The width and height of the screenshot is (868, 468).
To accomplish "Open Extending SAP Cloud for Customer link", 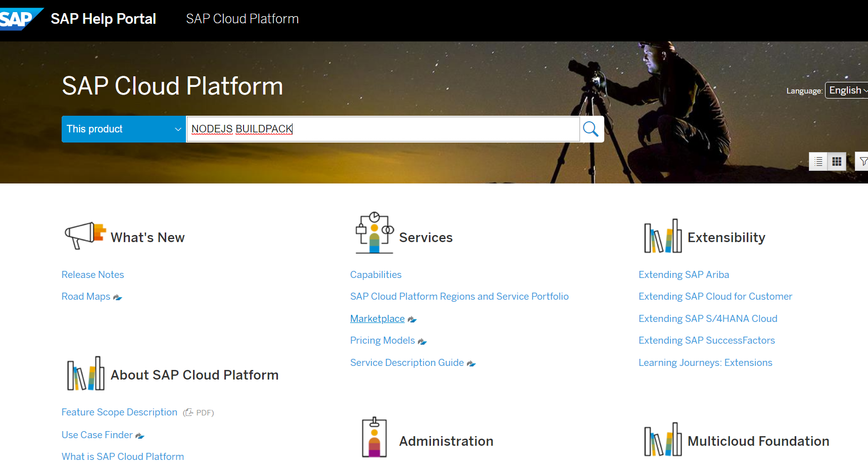I will pos(715,297).
